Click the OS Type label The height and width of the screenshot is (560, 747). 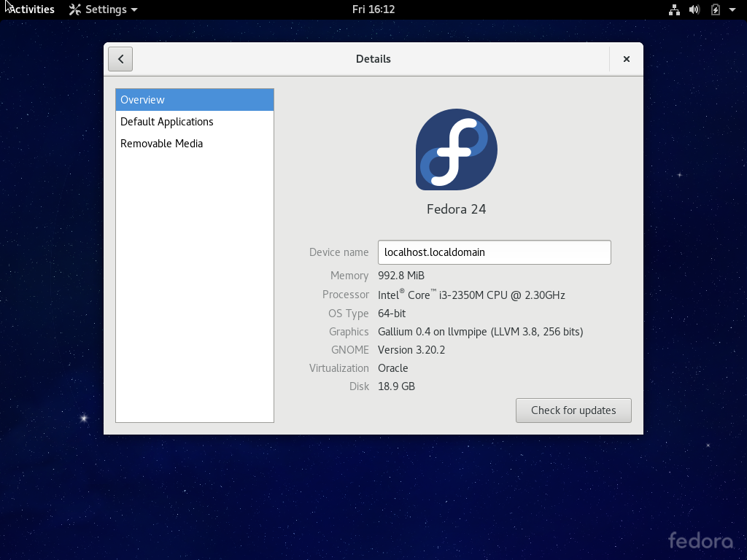(348, 314)
